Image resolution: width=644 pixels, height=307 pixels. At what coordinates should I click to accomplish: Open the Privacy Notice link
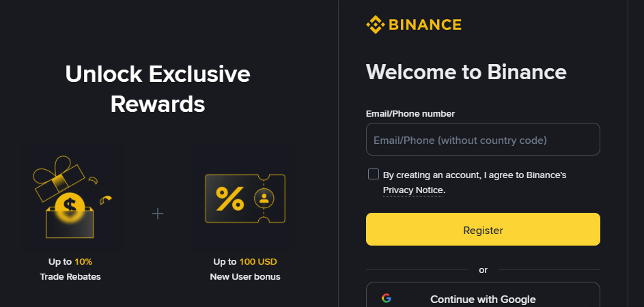[412, 190]
